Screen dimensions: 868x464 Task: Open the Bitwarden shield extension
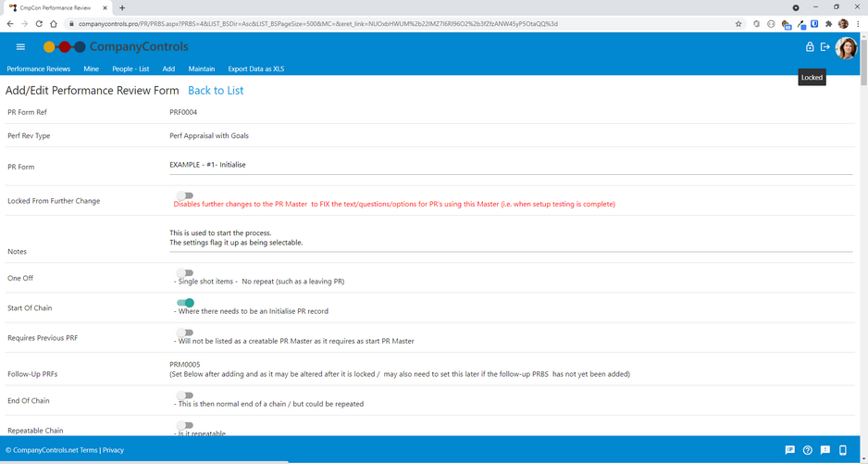tap(815, 24)
